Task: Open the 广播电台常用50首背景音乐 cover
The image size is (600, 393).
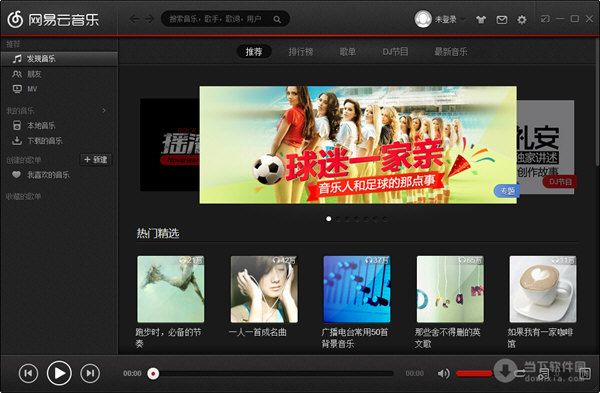Action: 357,289
